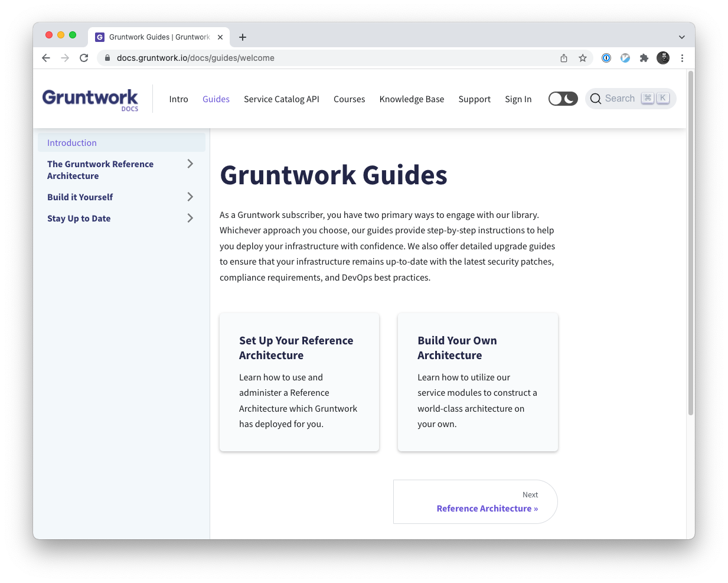
Task: Toggle dark mode switch
Action: click(563, 99)
